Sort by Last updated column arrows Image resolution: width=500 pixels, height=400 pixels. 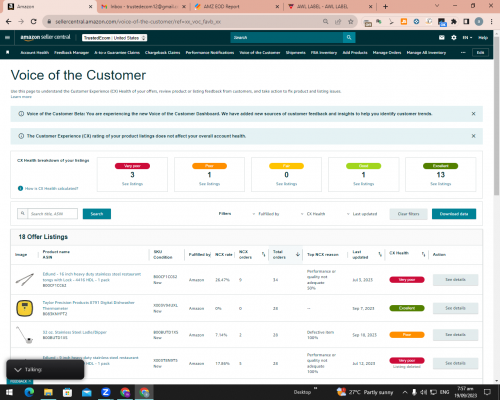click(380, 255)
